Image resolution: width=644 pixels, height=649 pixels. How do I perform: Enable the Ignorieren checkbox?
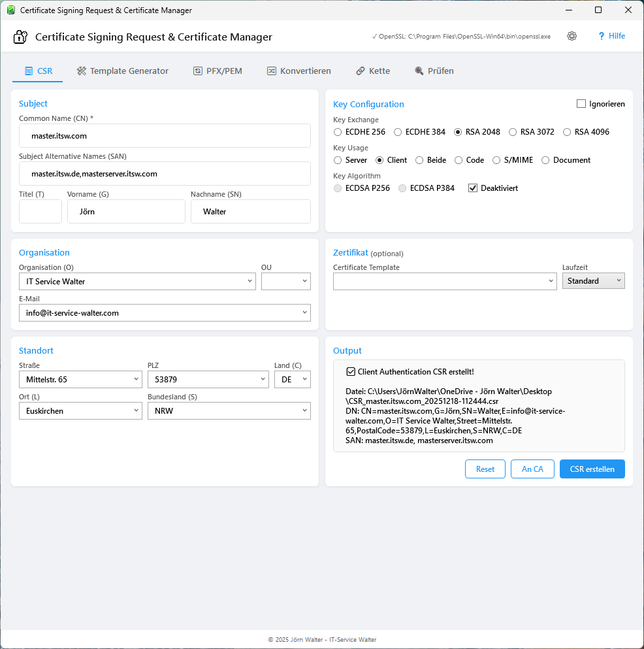tap(581, 103)
